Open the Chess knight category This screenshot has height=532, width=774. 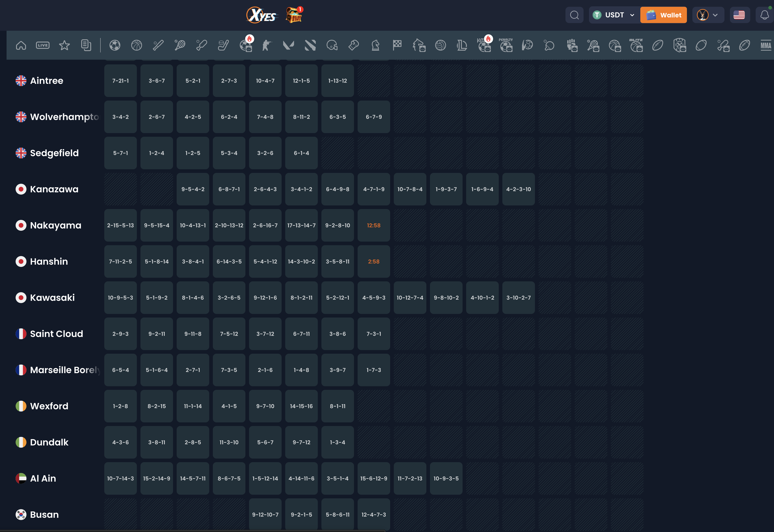(x=375, y=45)
